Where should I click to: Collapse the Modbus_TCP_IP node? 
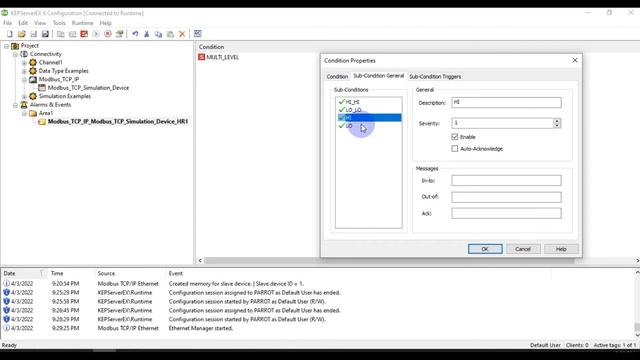(24, 80)
